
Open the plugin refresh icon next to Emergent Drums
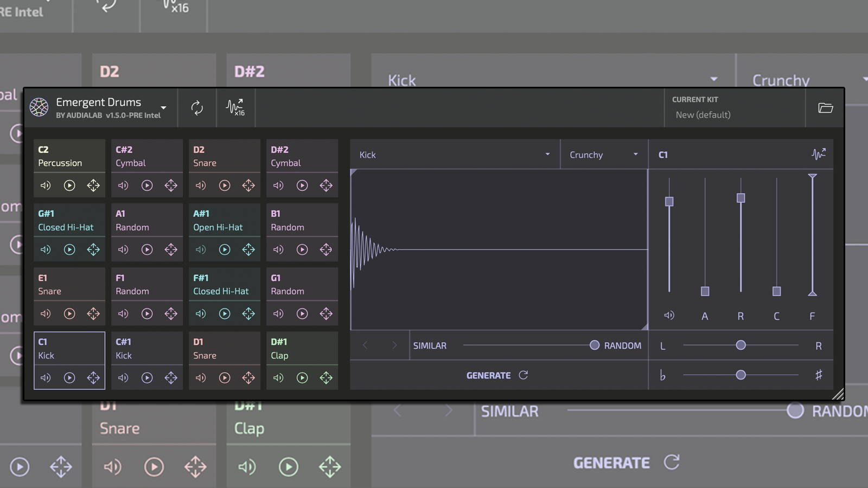pyautogui.click(x=197, y=108)
